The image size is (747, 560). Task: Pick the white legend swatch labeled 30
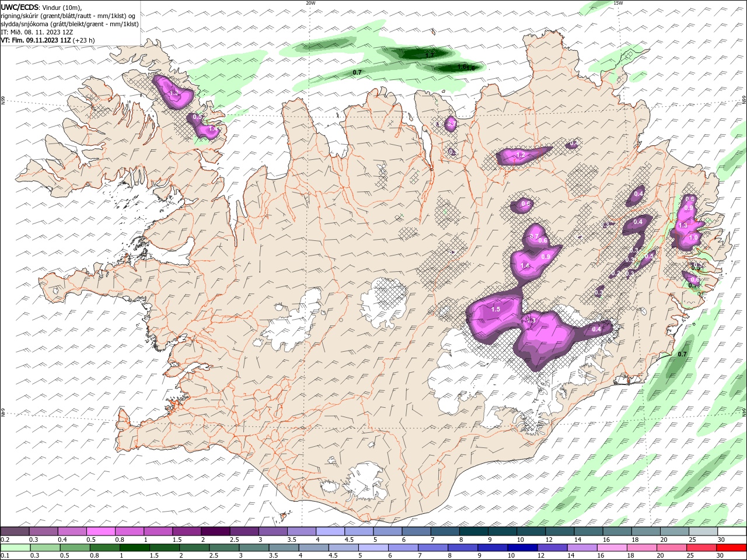[x=732, y=531]
